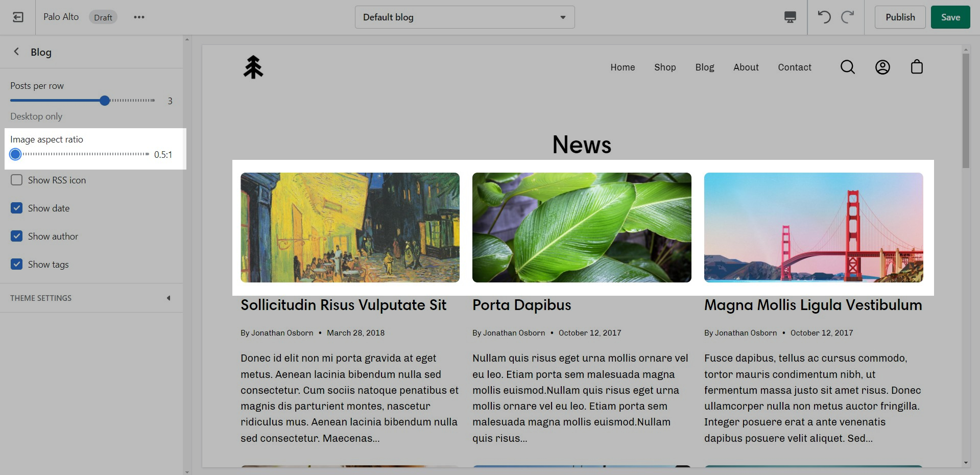Click the Publish button
Screen dimensions: 980x475
point(899,17)
